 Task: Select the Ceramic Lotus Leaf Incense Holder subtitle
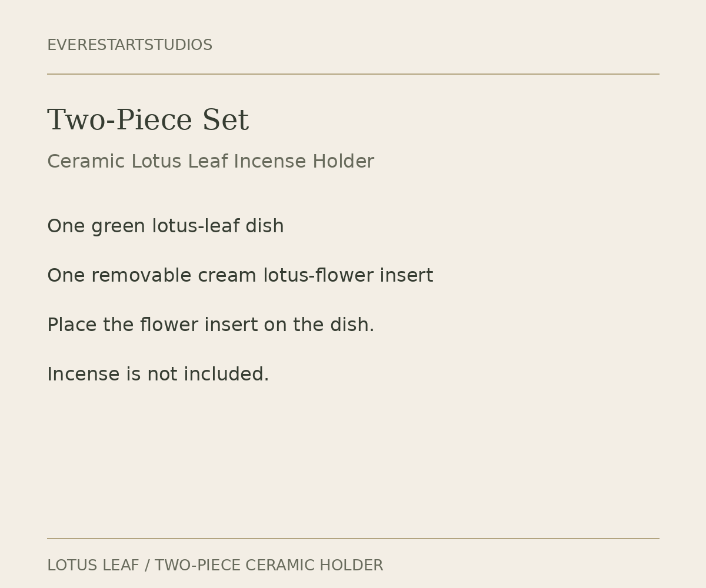pos(211,162)
